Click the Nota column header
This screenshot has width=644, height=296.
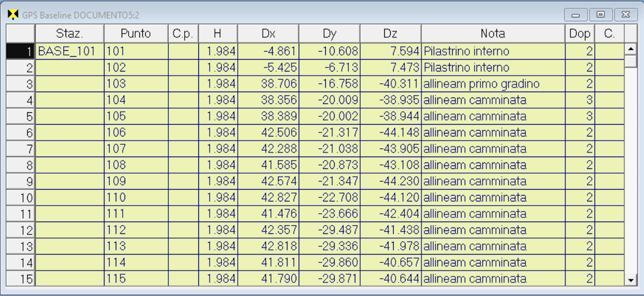[x=493, y=33]
